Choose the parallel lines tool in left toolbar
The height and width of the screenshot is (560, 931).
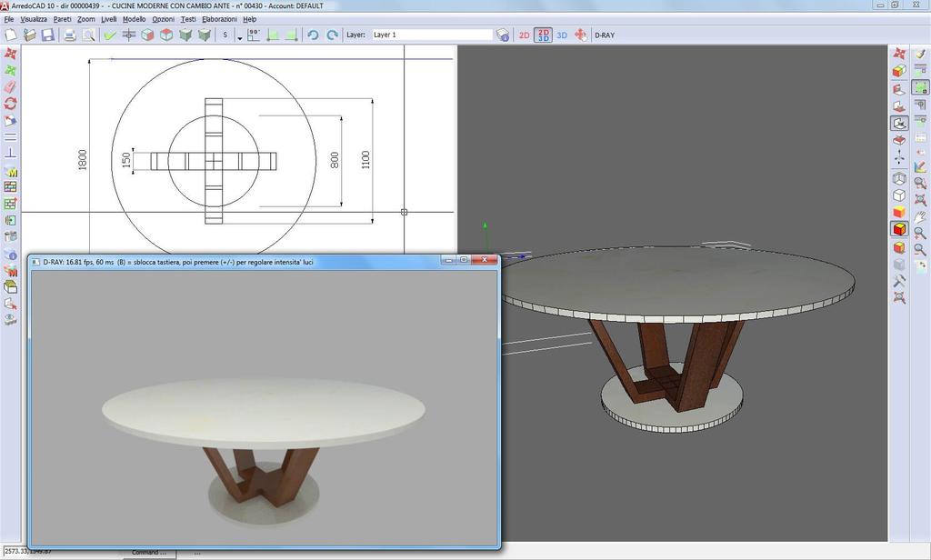[x=10, y=136]
